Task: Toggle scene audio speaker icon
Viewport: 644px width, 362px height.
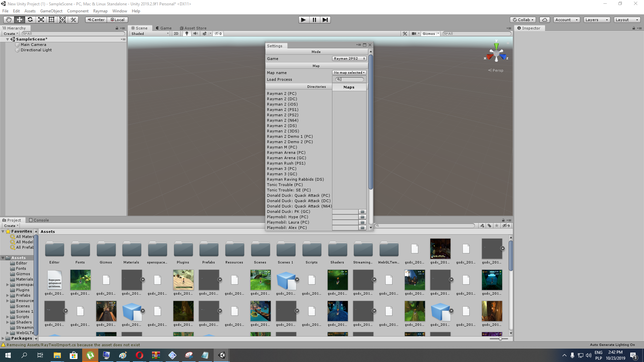Action: [x=195, y=34]
